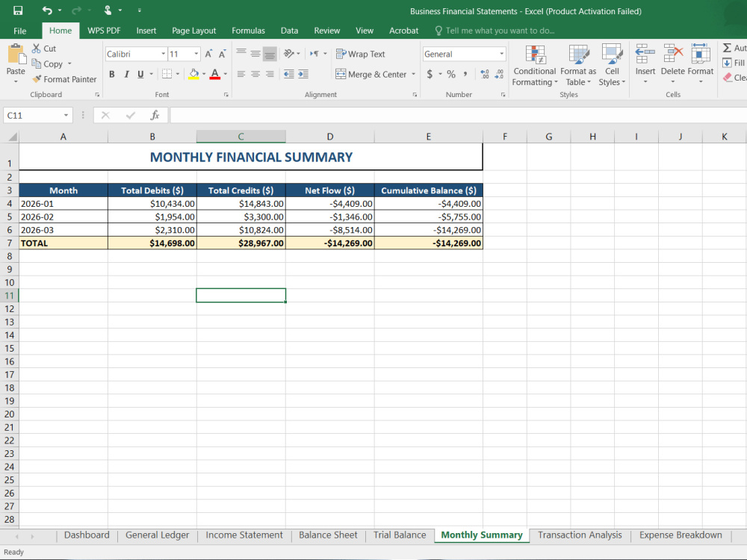The image size is (747, 560).
Task: Click Format cells icon in Cells group
Action: [x=701, y=53]
